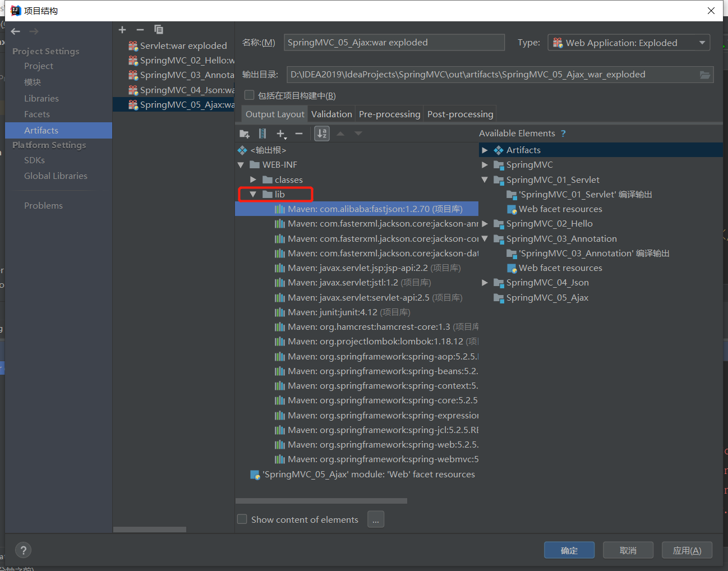Expand the classes folder node

(253, 180)
